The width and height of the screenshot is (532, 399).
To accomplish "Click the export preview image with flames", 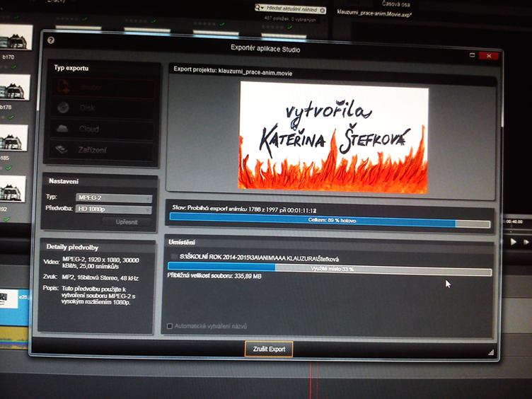I will click(x=333, y=138).
